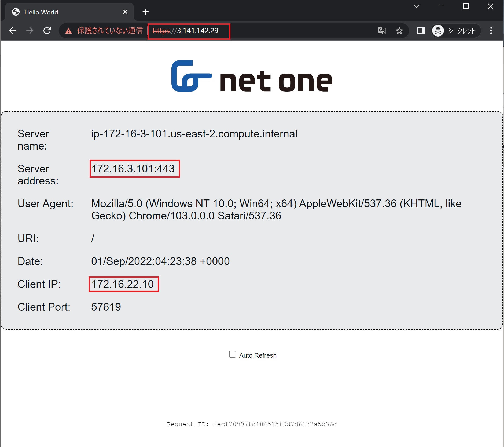This screenshot has width=504, height=447.
Task: Reload the current page
Action: (47, 31)
